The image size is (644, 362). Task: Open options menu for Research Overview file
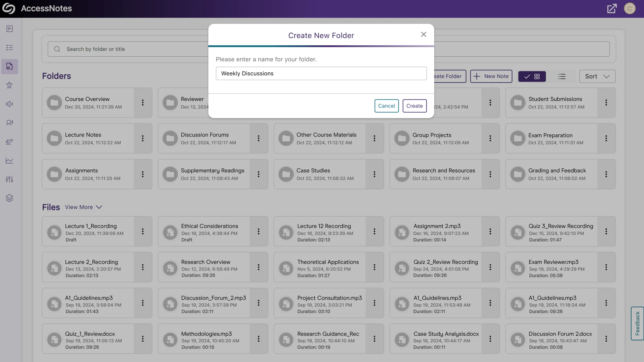coord(259,267)
